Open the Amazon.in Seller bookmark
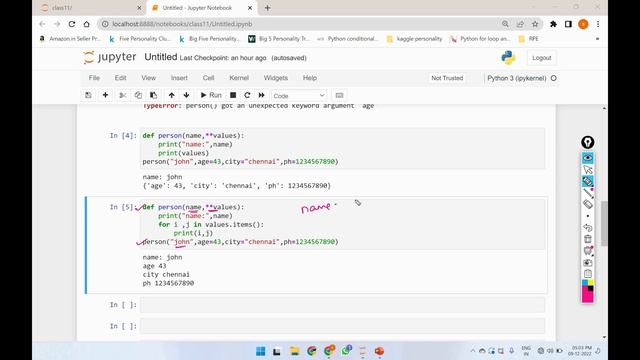 (x=69, y=39)
